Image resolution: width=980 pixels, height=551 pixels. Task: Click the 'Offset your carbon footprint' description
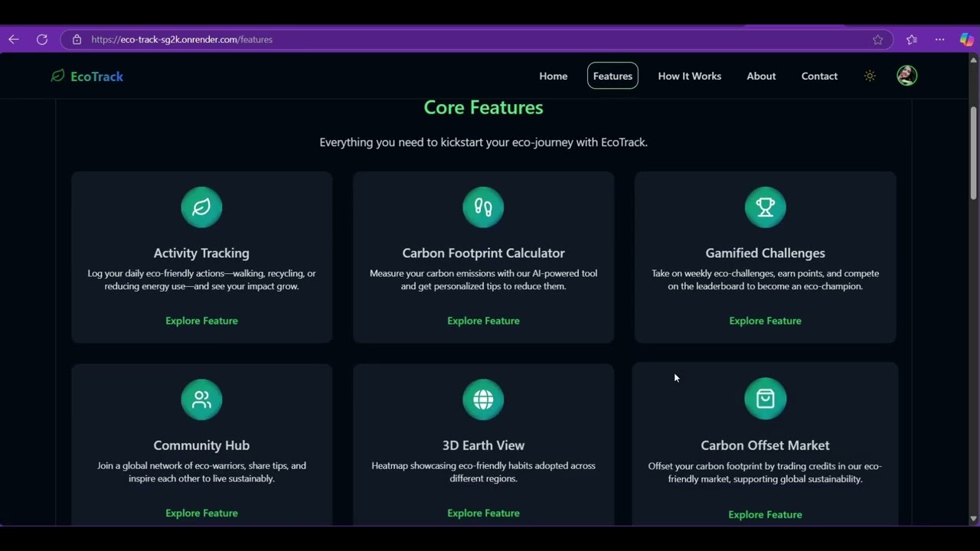765,472
